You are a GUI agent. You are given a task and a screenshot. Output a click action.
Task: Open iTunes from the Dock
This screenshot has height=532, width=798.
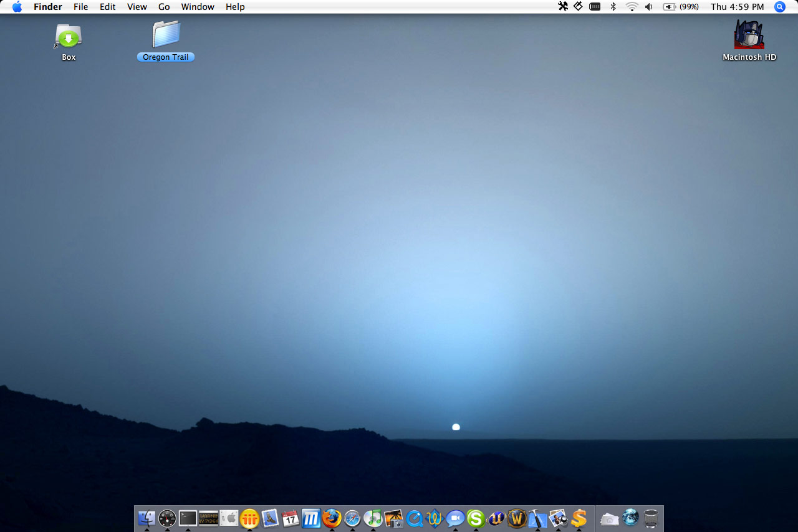coord(373,518)
